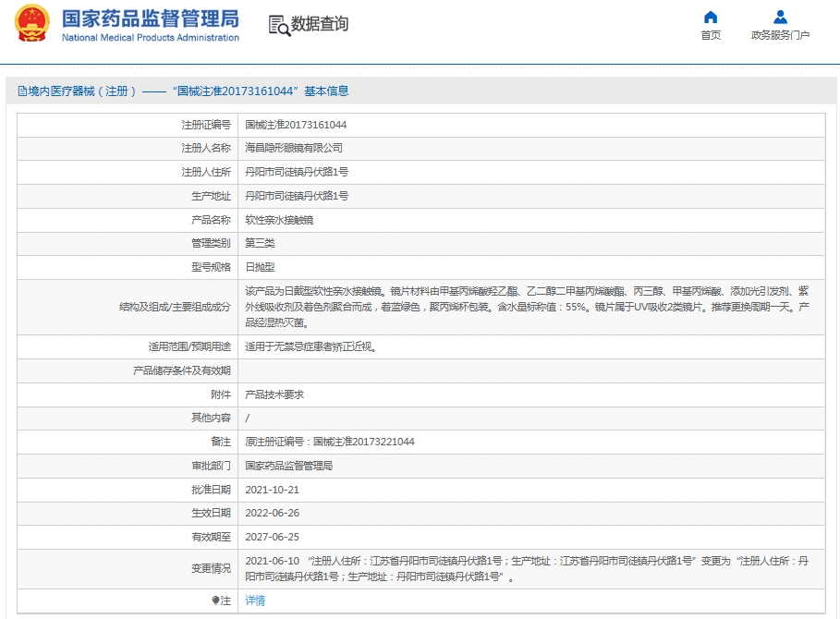This screenshot has height=619, width=840.
Task: Click the 产品名称 row label
Action: (211, 220)
